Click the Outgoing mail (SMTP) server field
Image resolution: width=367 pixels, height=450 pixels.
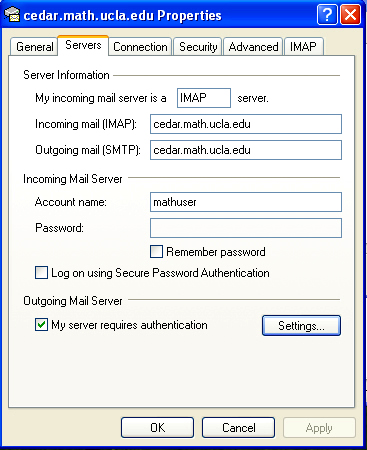pos(246,150)
